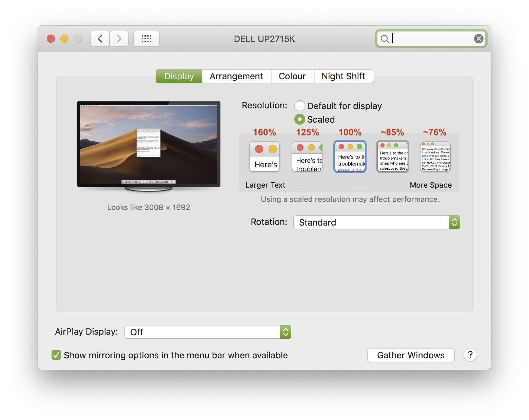529x420 pixels.
Task: Clear the search field with the X icon
Action: click(x=478, y=39)
